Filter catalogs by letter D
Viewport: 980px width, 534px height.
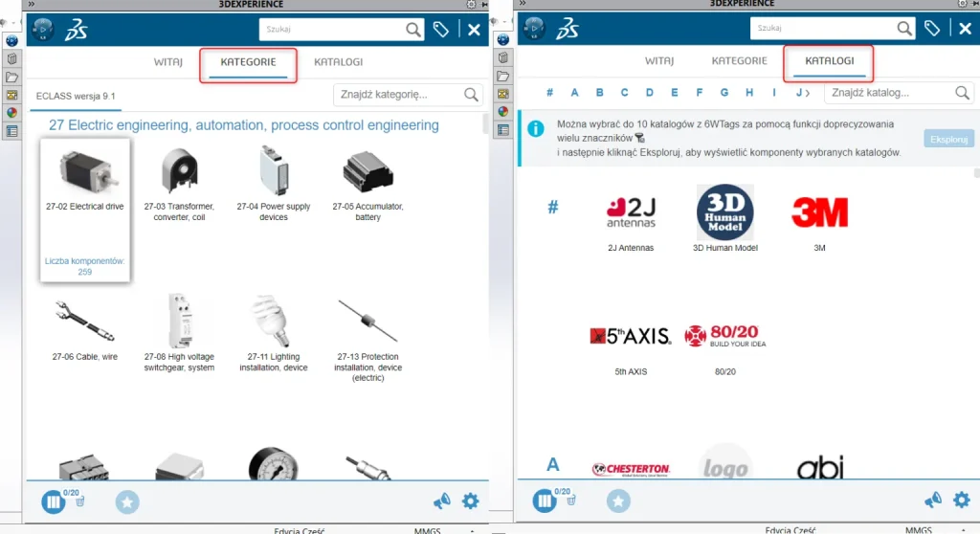click(650, 93)
